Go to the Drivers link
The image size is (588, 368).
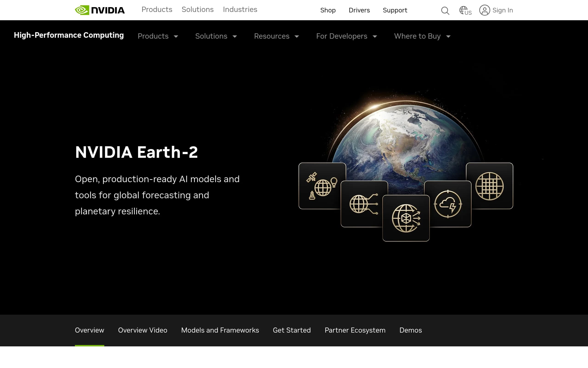click(x=359, y=10)
